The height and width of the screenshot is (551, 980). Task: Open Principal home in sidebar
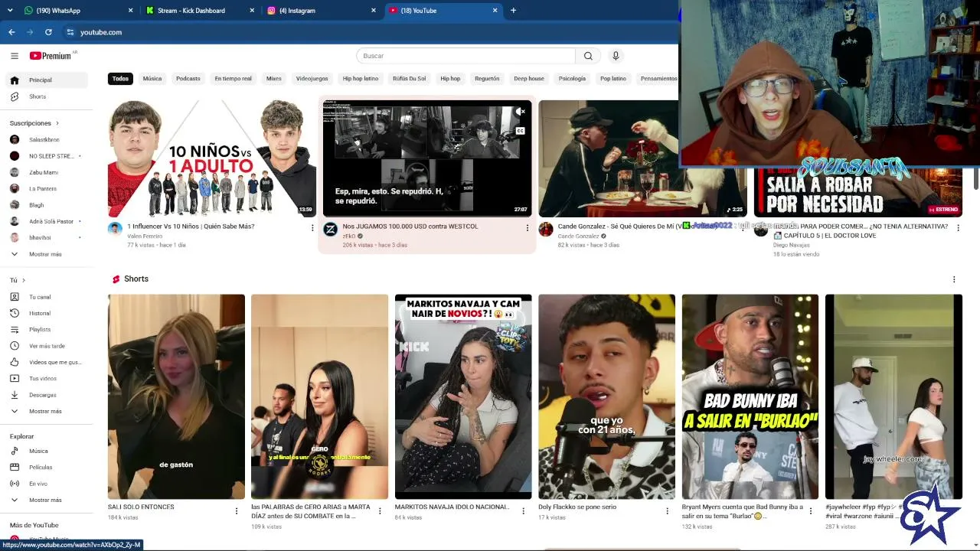click(47, 80)
